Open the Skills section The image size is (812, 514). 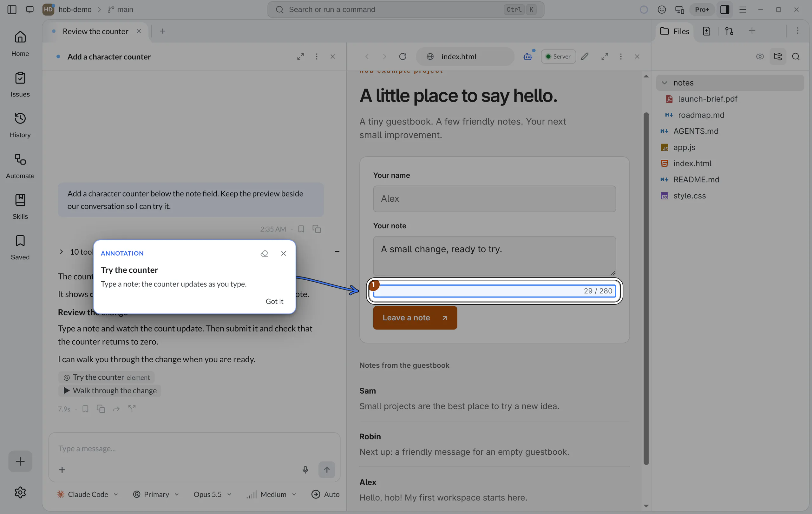click(x=20, y=207)
